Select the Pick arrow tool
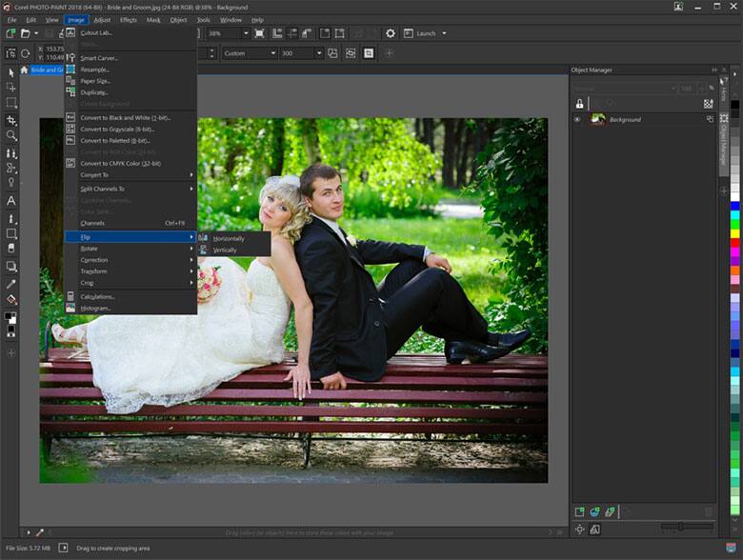This screenshot has height=560, width=743. pyautogui.click(x=11, y=71)
